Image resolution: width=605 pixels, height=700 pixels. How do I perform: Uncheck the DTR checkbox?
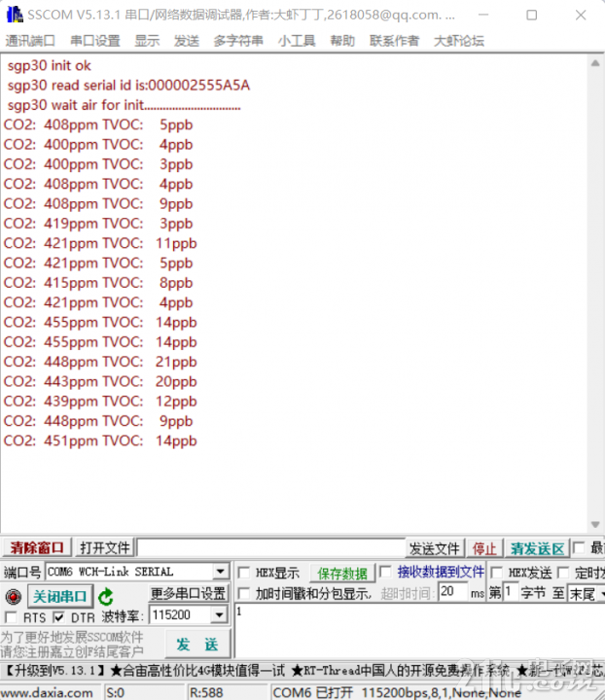(x=58, y=617)
